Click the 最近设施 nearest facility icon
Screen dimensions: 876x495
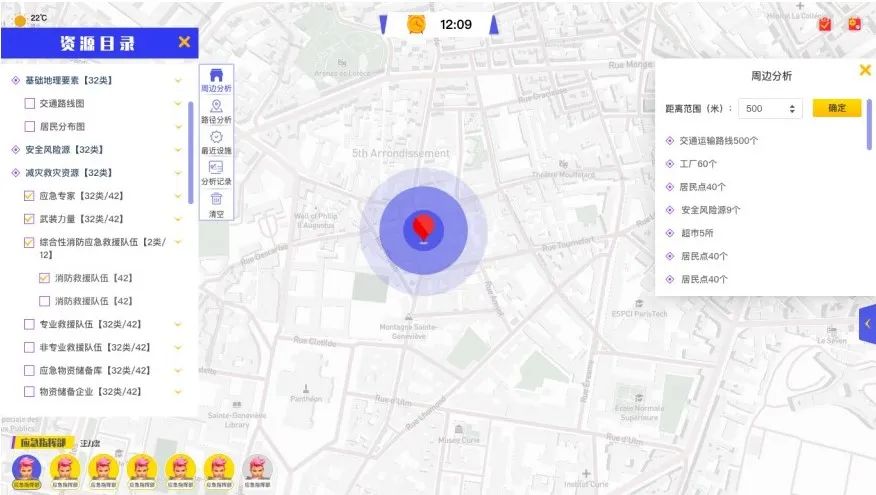[216, 140]
